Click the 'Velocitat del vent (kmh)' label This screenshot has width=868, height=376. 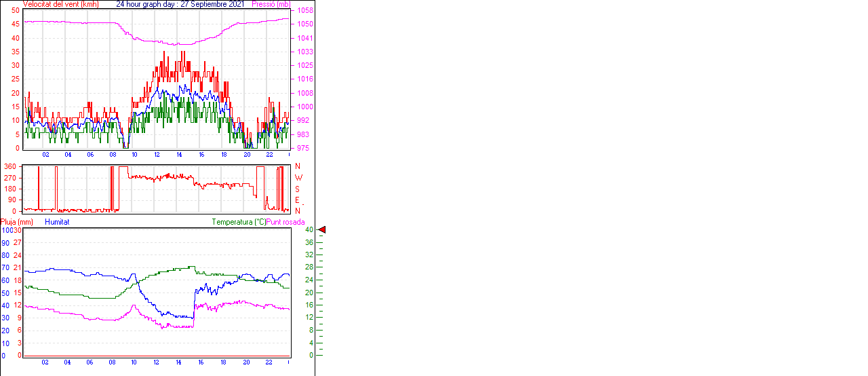(61, 4)
